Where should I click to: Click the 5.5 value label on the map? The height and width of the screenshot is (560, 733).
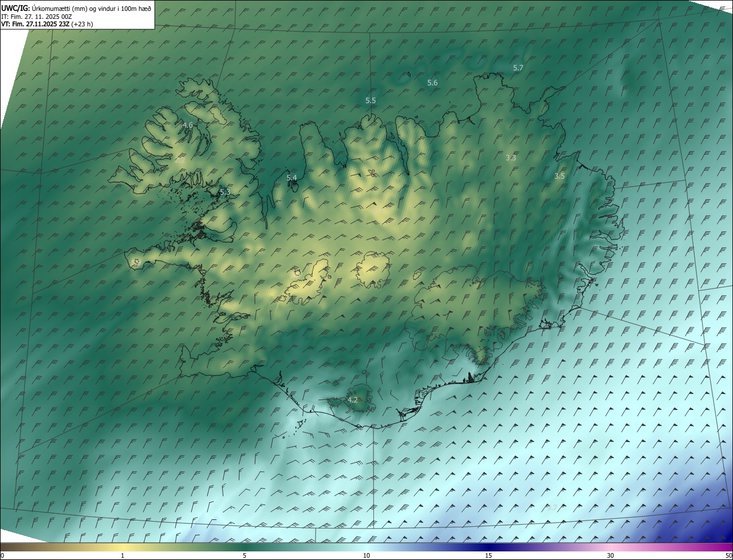tap(371, 100)
